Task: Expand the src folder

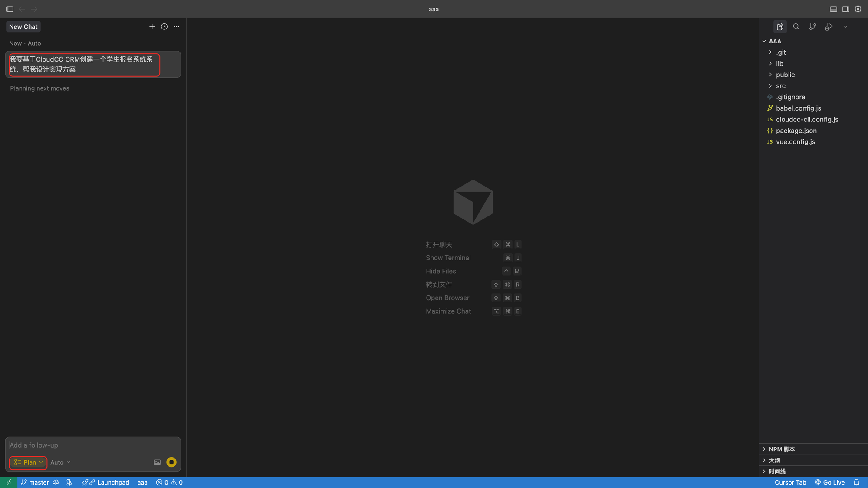Action: pyautogui.click(x=780, y=86)
